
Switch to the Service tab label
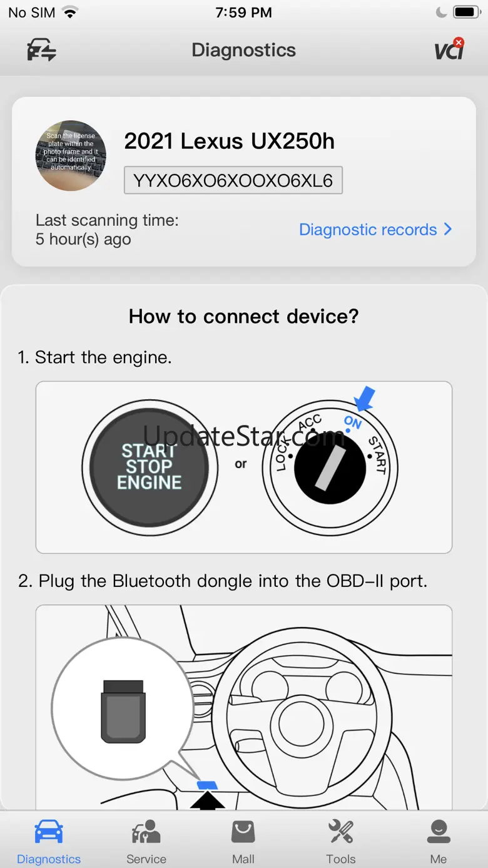click(x=146, y=859)
